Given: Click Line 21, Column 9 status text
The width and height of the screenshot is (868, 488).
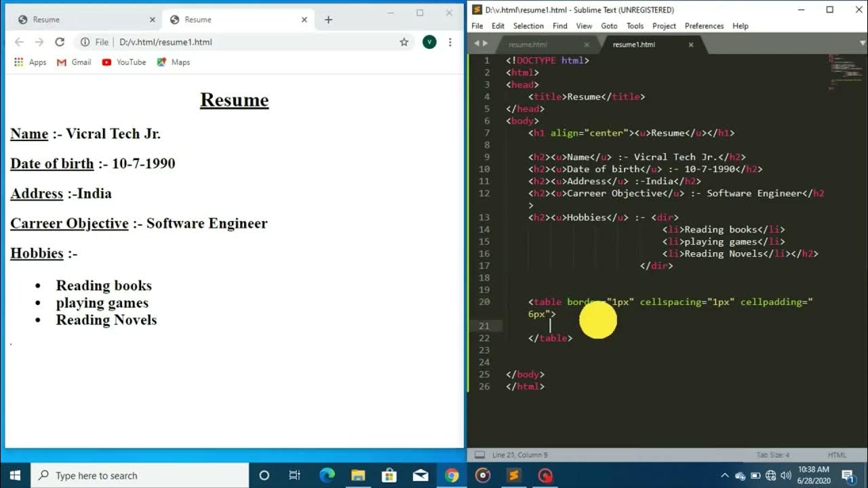Looking at the screenshot, I should pos(520,455).
